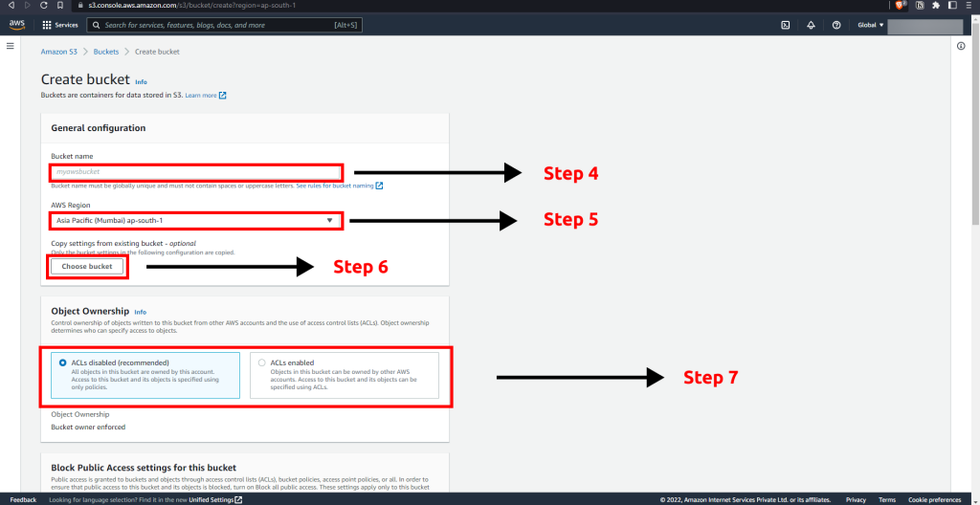Click the search magnifier icon

[x=97, y=26]
